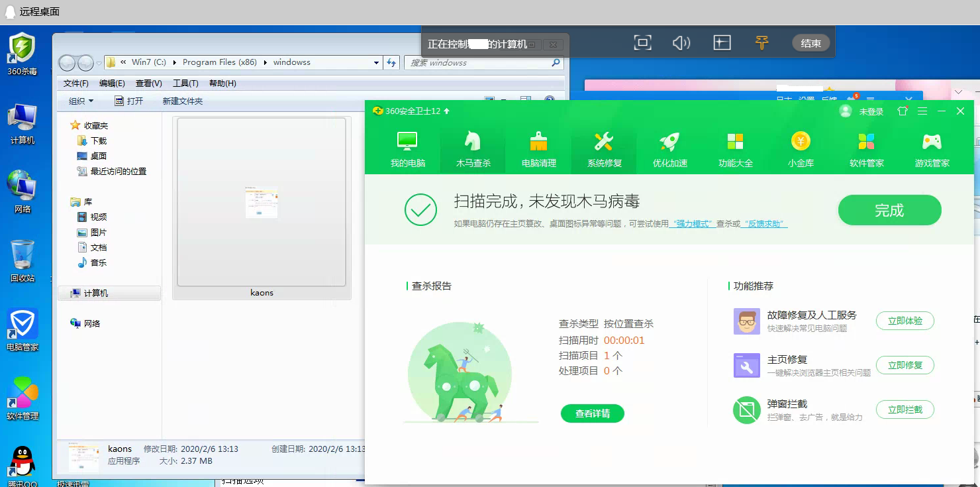Click the green 完成 button
This screenshot has height=487, width=980.
tap(889, 211)
